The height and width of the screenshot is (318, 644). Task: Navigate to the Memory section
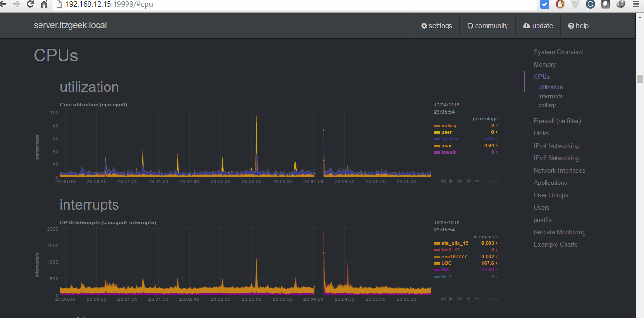pyautogui.click(x=544, y=64)
